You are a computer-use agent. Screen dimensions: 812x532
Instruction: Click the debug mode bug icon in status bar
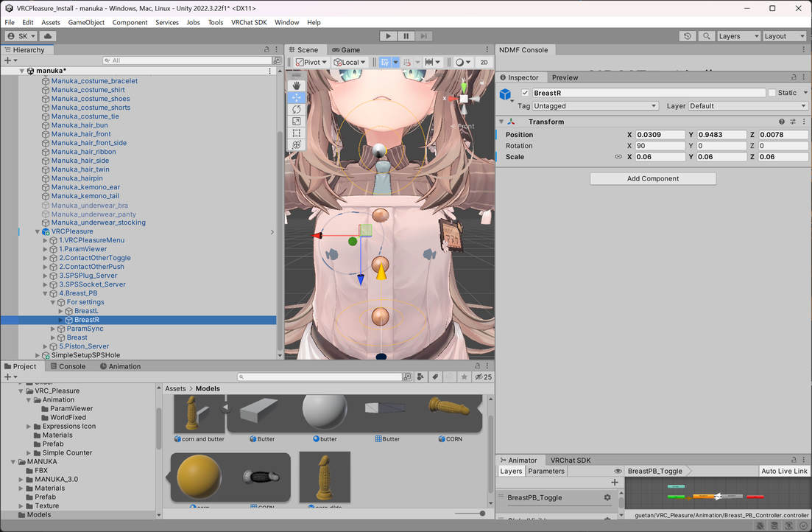[x=760, y=526]
